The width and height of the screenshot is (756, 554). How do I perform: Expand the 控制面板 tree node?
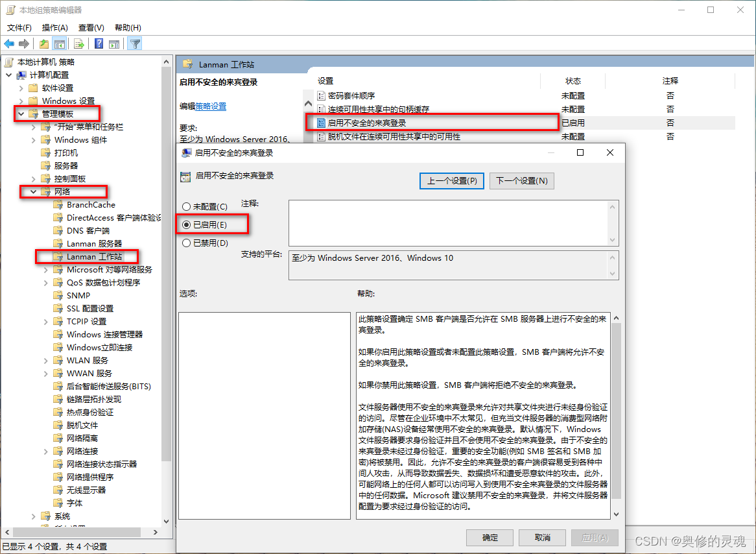point(33,178)
